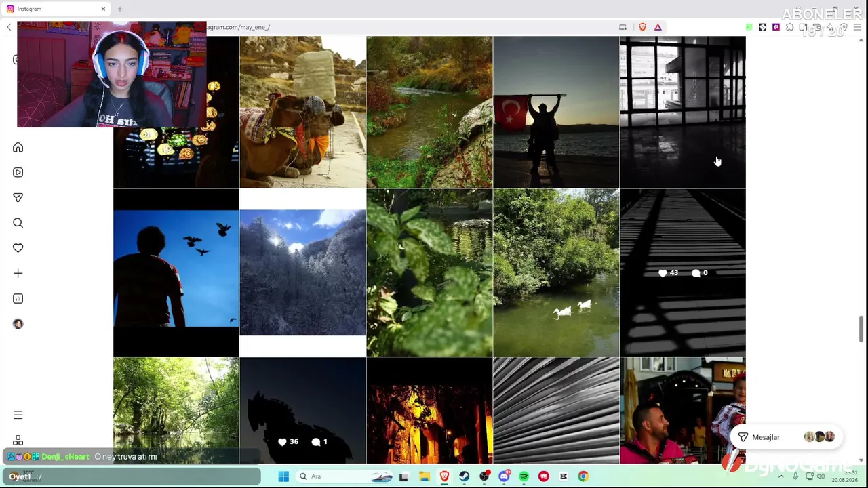Open the snowy forest mountain photo
Image resolution: width=868 pixels, height=488 pixels.
pos(302,273)
